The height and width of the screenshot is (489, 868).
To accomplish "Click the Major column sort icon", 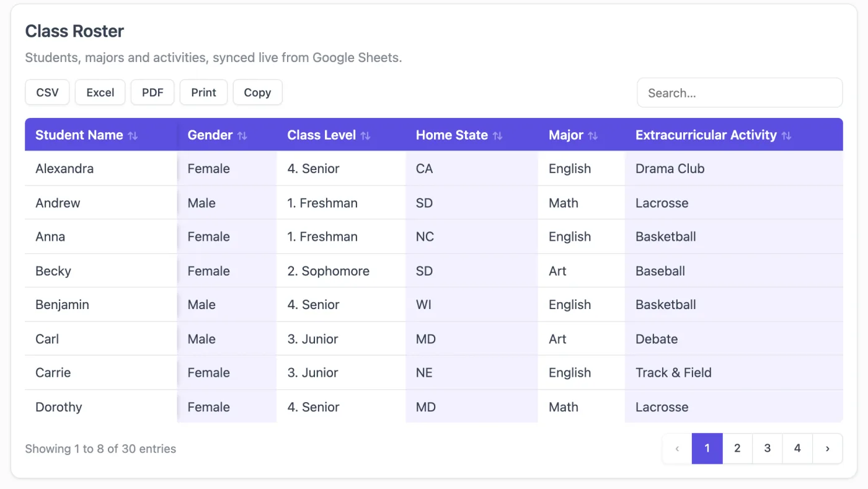I will 593,135.
